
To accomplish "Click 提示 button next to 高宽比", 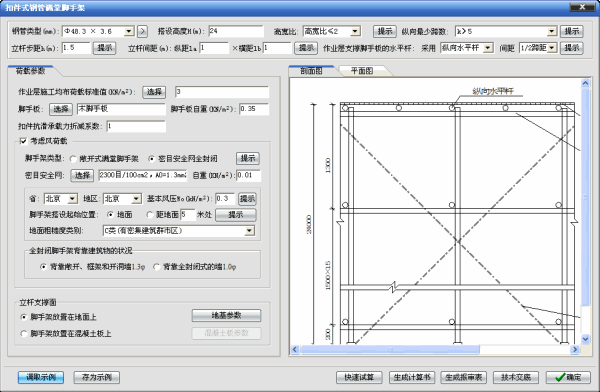I will click(385, 31).
